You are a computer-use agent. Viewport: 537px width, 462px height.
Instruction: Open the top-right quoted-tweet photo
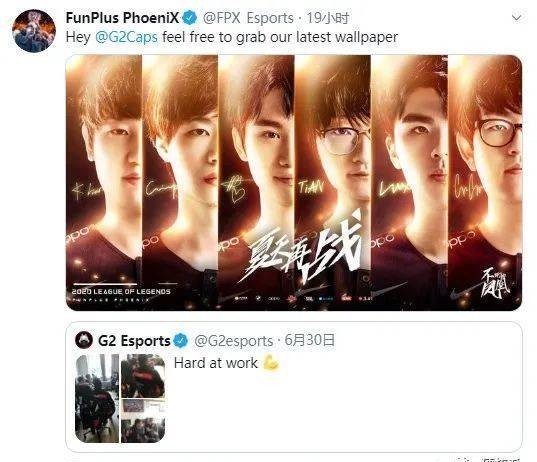(143, 376)
